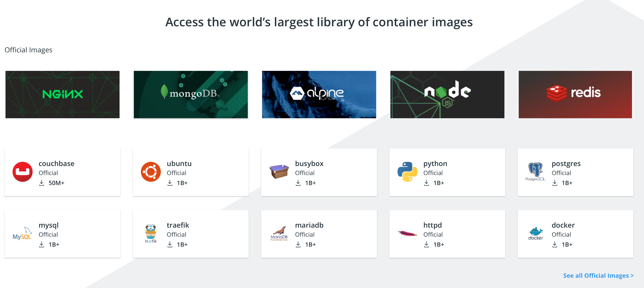The height and width of the screenshot is (288, 644).
Task: Click the python download arrow icon
Action: coord(426,183)
